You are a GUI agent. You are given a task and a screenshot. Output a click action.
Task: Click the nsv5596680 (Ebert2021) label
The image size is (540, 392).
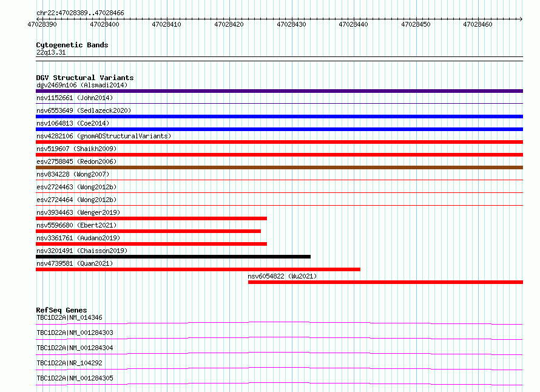click(x=76, y=225)
